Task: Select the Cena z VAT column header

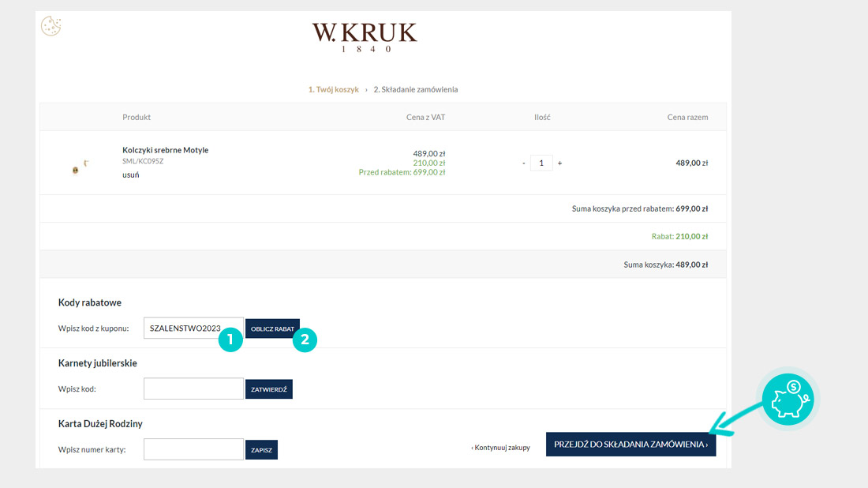Action: tap(425, 117)
